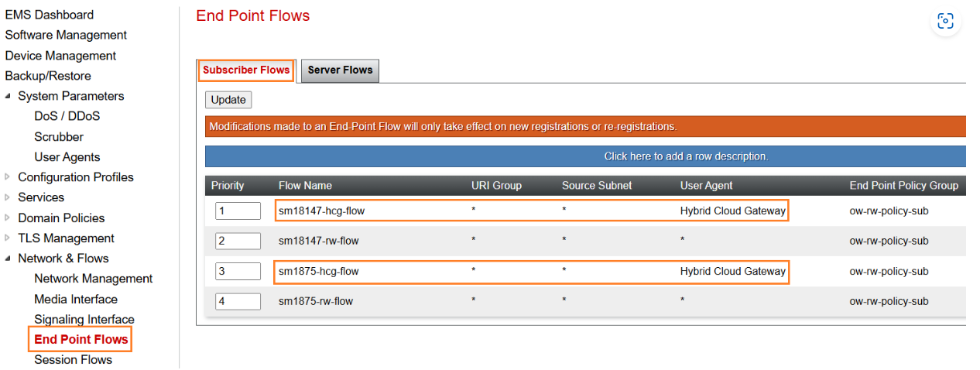Click the Update button
The image size is (980, 370).
coord(228,100)
